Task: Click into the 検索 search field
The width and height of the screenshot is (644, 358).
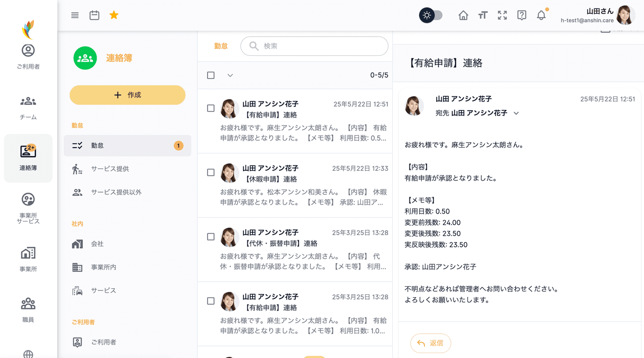Action: pyautogui.click(x=314, y=46)
